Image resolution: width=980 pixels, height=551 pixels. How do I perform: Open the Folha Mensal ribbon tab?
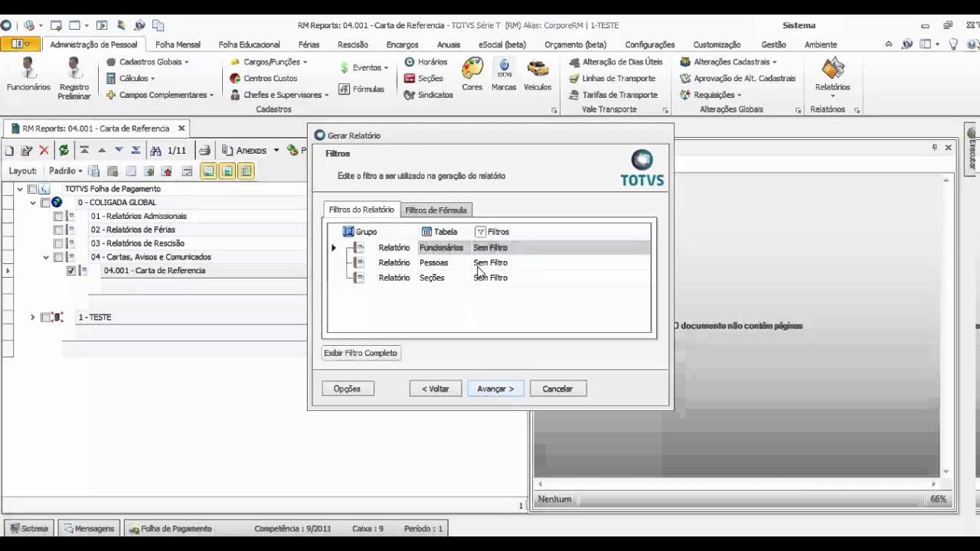(178, 44)
